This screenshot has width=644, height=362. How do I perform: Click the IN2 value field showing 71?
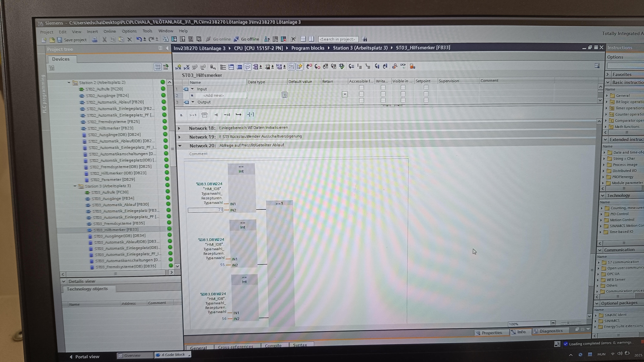tap(205, 210)
